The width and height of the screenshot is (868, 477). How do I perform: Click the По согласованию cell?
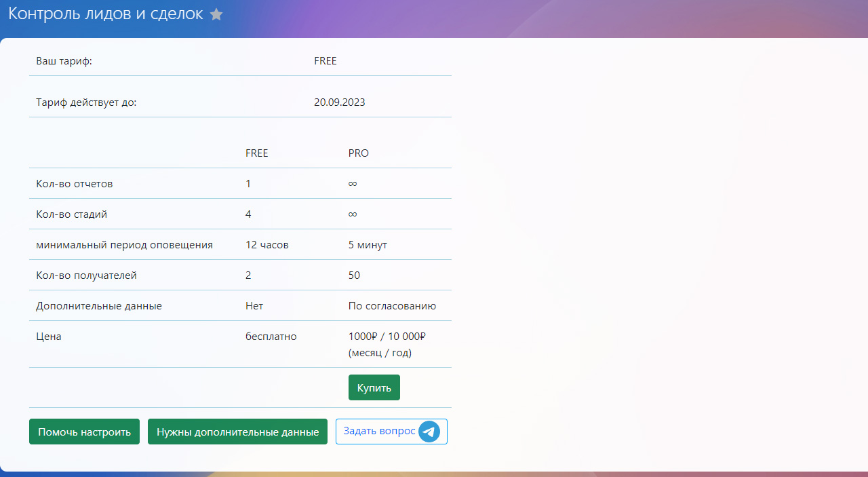(392, 306)
